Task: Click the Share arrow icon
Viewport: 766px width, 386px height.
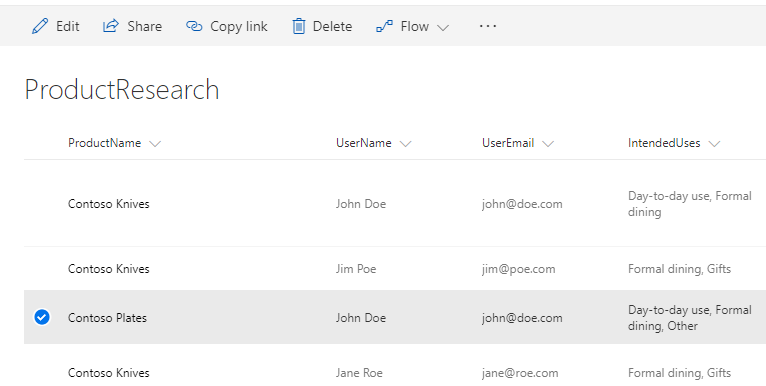Action: point(111,25)
